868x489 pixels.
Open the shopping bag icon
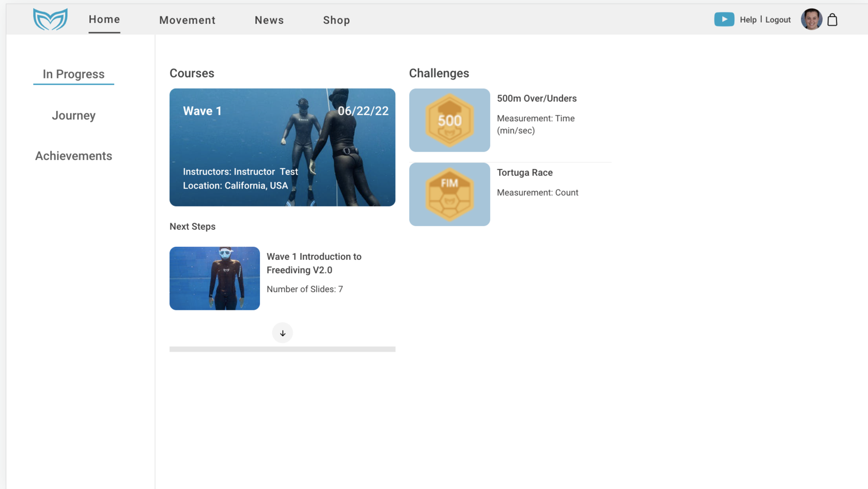click(832, 20)
